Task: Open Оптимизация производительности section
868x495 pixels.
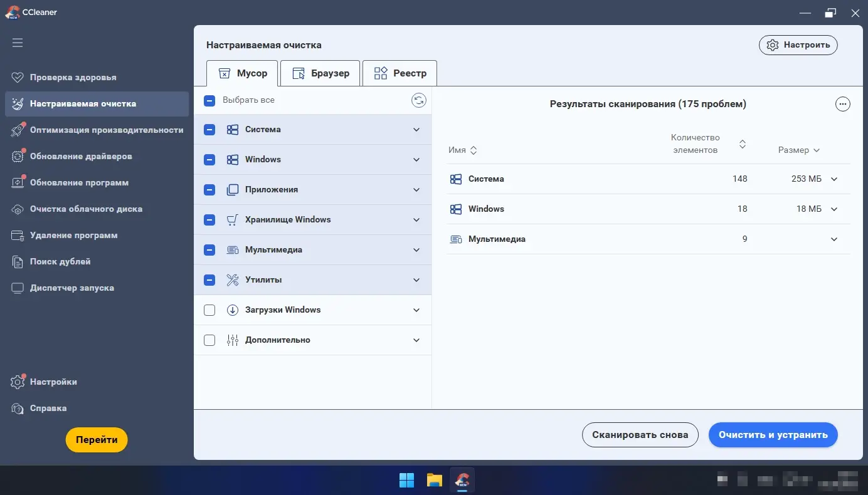Action: (97, 130)
